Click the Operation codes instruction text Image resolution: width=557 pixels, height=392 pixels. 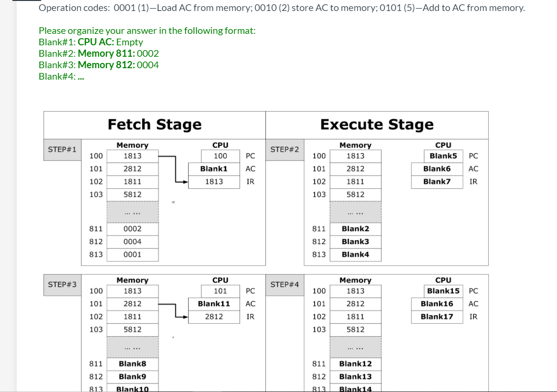click(282, 8)
